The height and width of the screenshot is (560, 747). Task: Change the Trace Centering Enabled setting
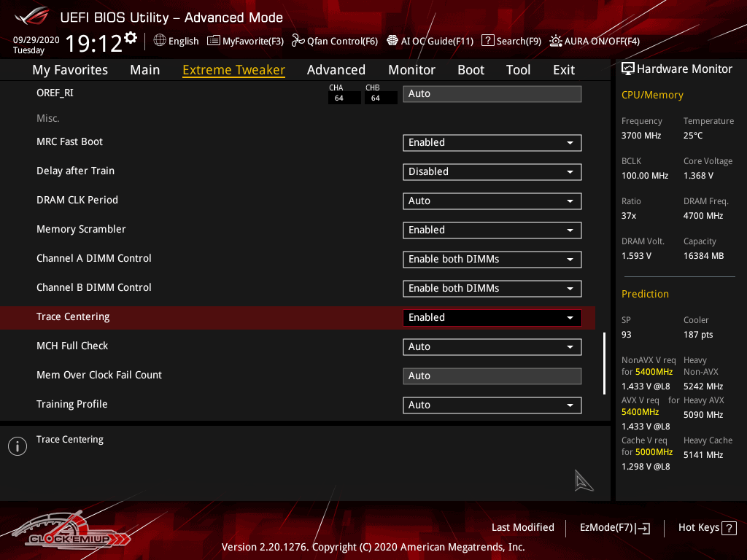(492, 318)
